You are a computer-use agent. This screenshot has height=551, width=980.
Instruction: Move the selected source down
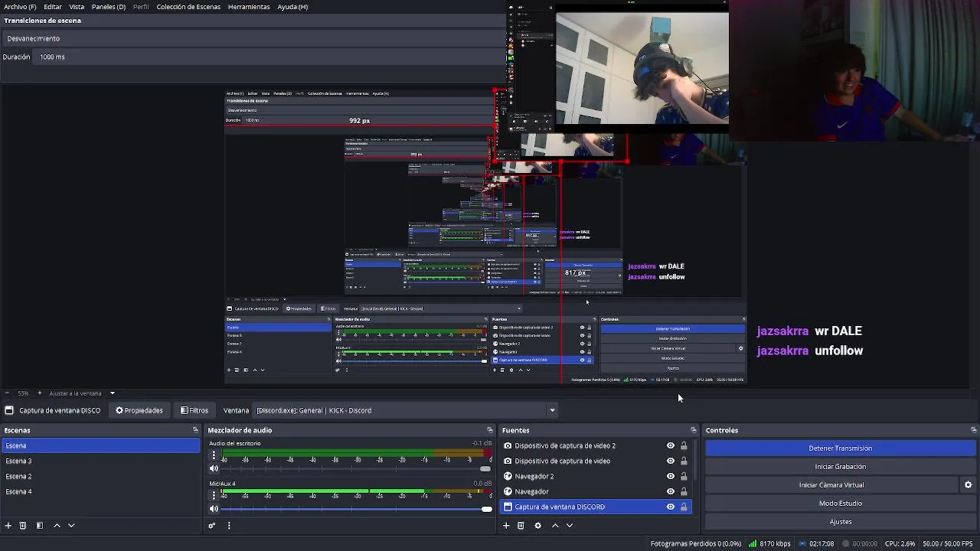[570, 526]
